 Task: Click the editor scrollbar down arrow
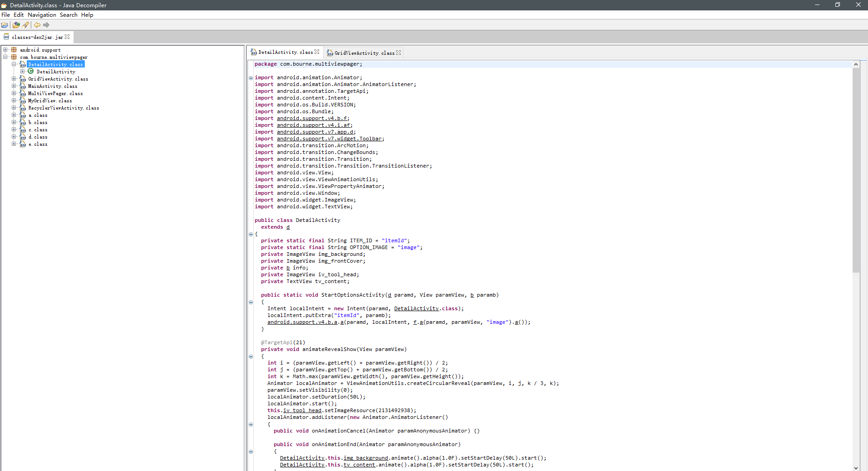pos(856,468)
